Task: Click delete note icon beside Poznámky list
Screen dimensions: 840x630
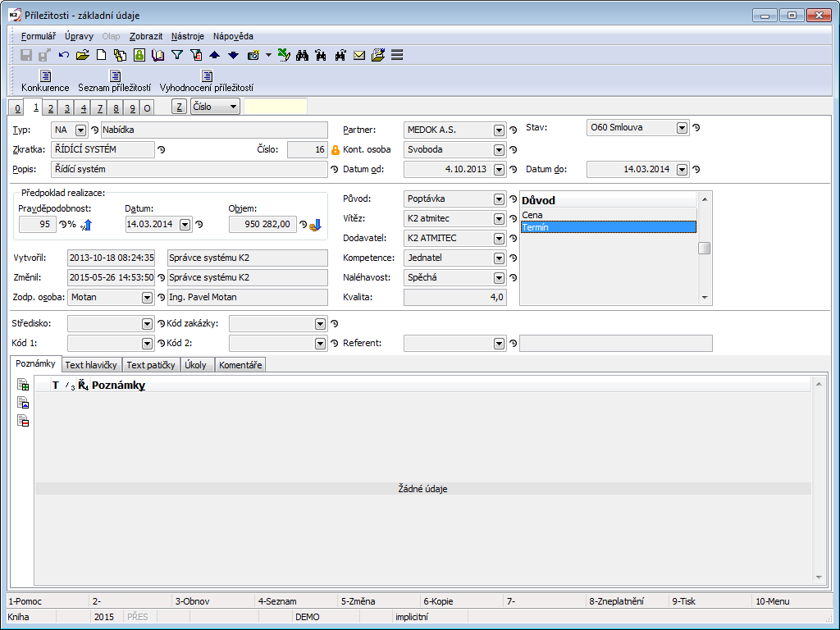Action: pyautogui.click(x=24, y=422)
